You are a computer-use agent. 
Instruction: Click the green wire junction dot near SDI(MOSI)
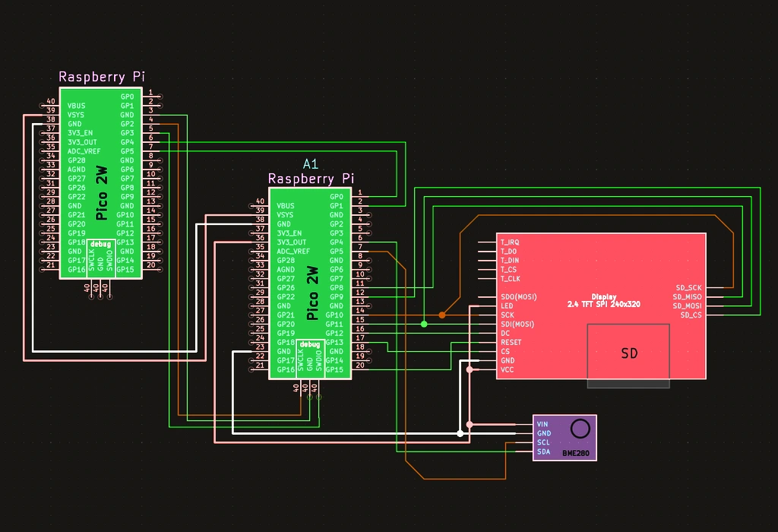click(424, 324)
